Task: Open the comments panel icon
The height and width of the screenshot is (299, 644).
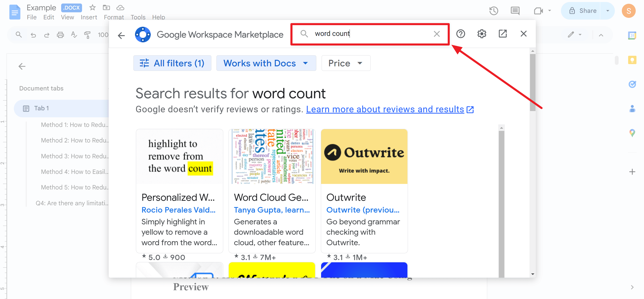Action: click(515, 11)
